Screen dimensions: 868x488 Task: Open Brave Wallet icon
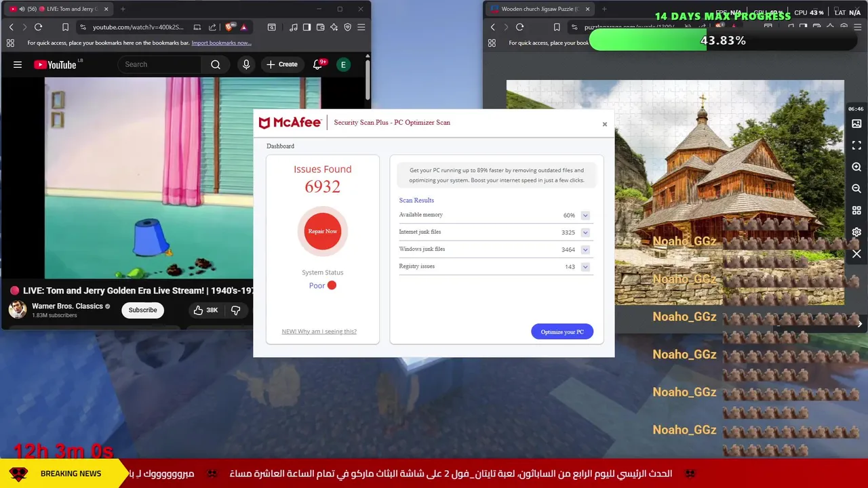(x=320, y=27)
